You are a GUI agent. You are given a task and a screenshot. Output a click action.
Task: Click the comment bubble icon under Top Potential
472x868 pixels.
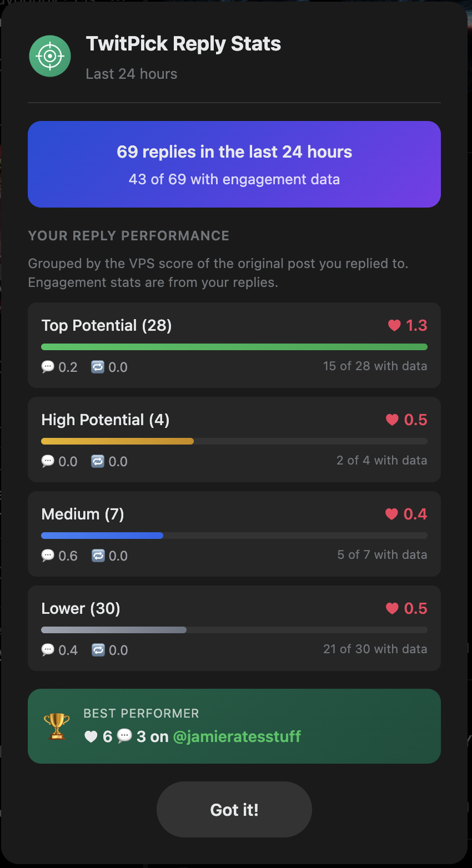pos(48,367)
